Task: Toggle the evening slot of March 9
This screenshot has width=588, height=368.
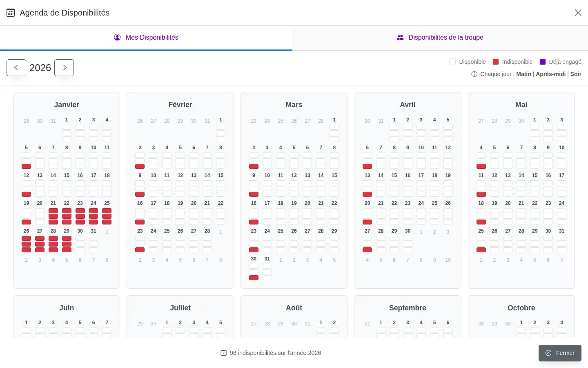Action: coord(254,194)
